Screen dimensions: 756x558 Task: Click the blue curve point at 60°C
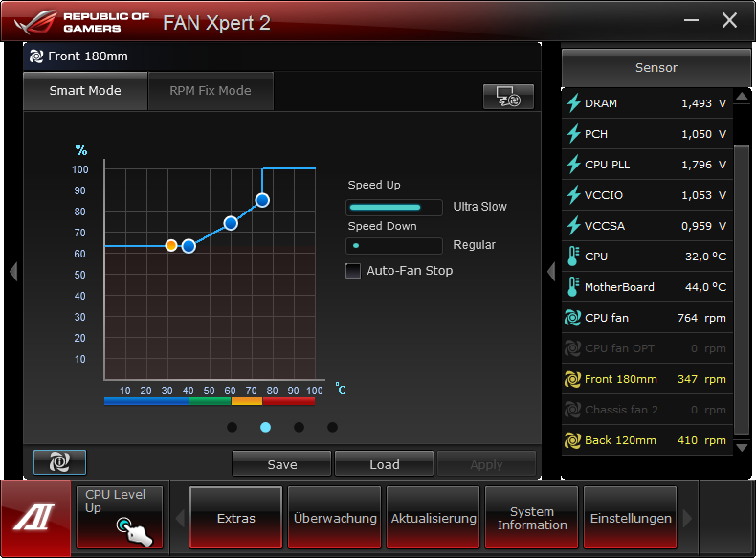point(231,223)
